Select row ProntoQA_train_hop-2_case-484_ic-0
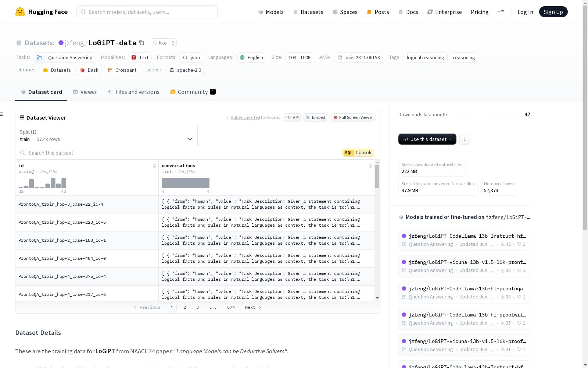This screenshot has width=588, height=368. tap(195, 258)
